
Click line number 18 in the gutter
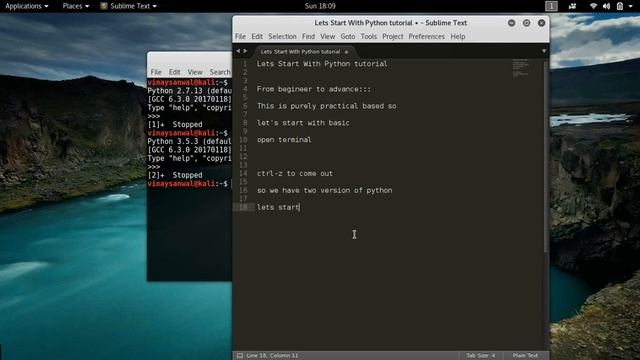(243, 207)
